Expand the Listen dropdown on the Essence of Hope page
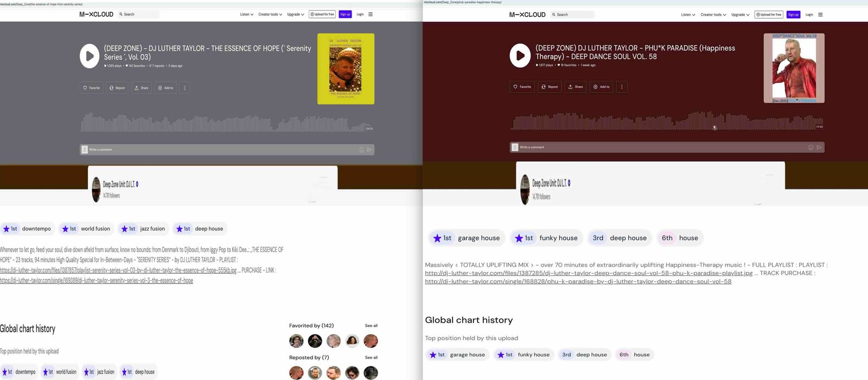This screenshot has width=868, height=380. tap(246, 15)
